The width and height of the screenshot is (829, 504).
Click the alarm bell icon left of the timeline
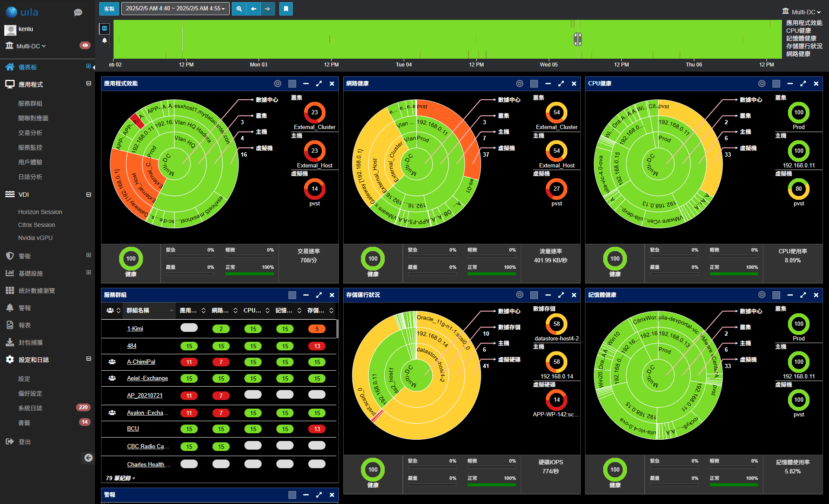(x=104, y=41)
